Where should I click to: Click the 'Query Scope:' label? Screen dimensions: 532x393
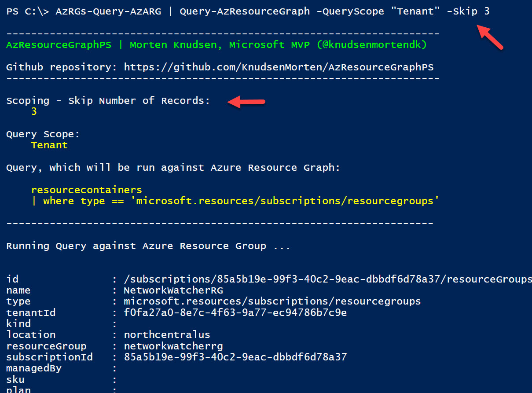click(43, 134)
